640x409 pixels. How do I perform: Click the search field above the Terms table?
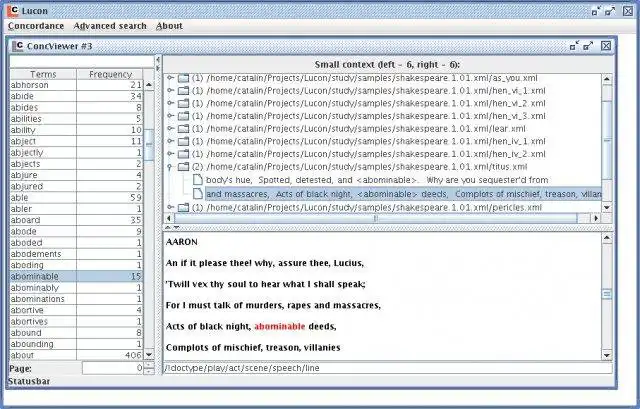point(82,62)
